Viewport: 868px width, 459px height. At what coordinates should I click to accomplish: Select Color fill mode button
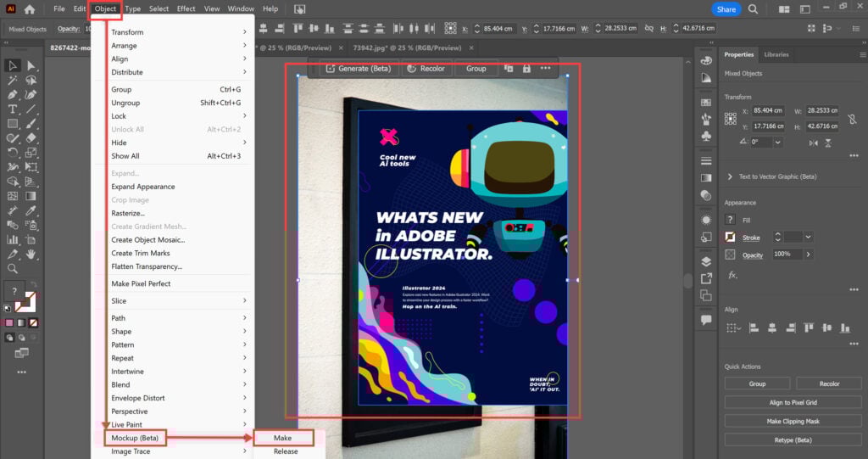[x=8, y=322]
